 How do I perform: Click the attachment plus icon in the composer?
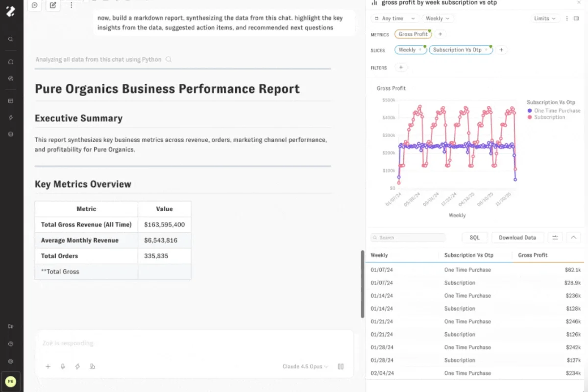[x=48, y=366]
